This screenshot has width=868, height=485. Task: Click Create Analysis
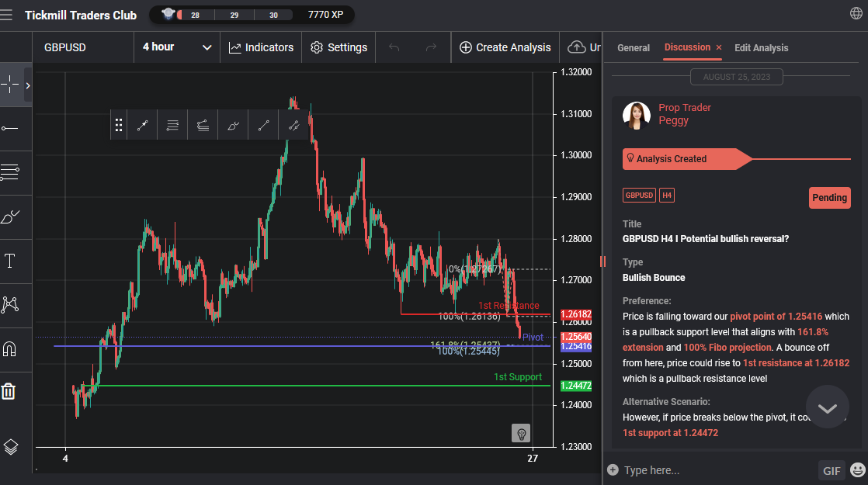click(505, 47)
